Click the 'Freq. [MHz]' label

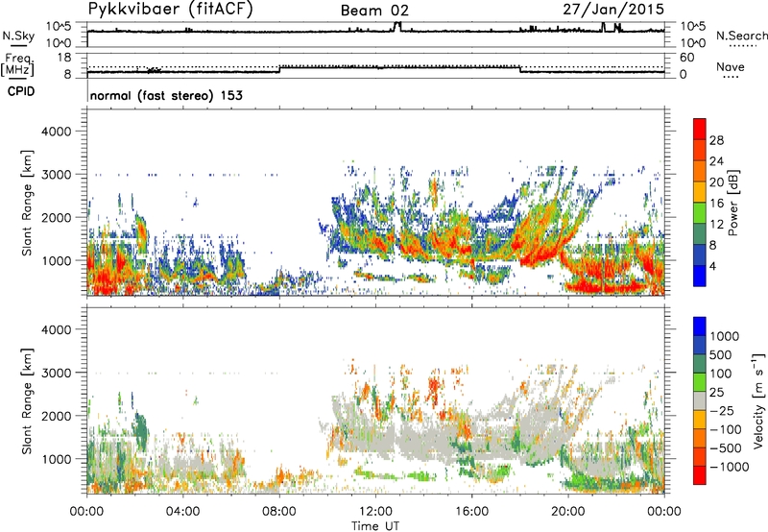(17, 65)
